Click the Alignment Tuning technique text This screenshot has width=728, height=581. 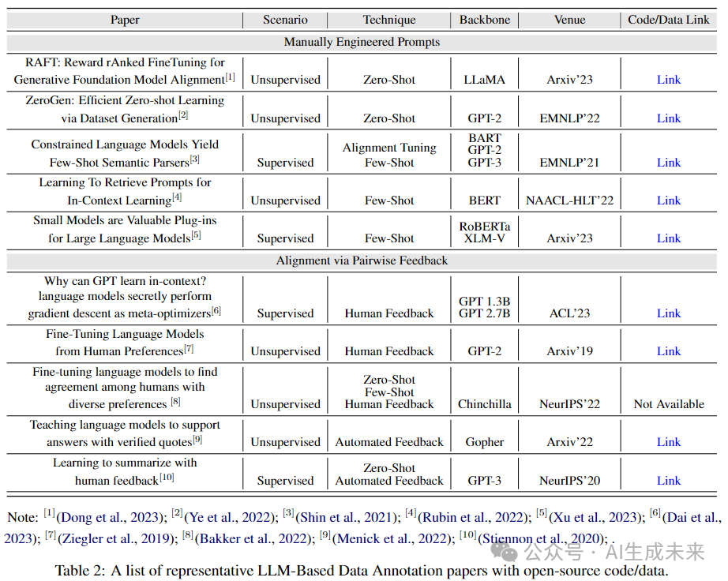pos(389,148)
